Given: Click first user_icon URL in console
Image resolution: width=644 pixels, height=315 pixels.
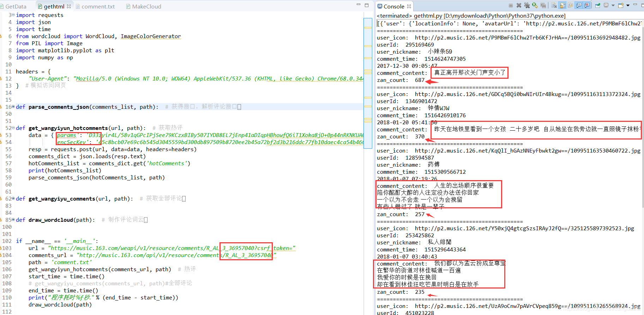Looking at the screenshot, I should (528, 38).
